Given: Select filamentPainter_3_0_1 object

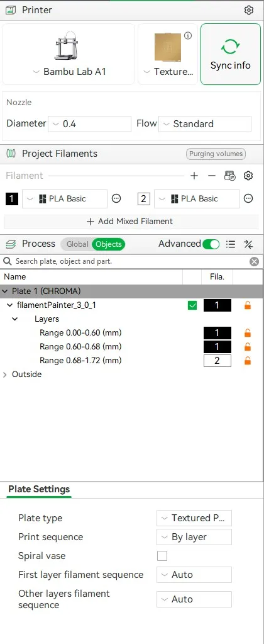Looking at the screenshot, I should click(x=57, y=305).
